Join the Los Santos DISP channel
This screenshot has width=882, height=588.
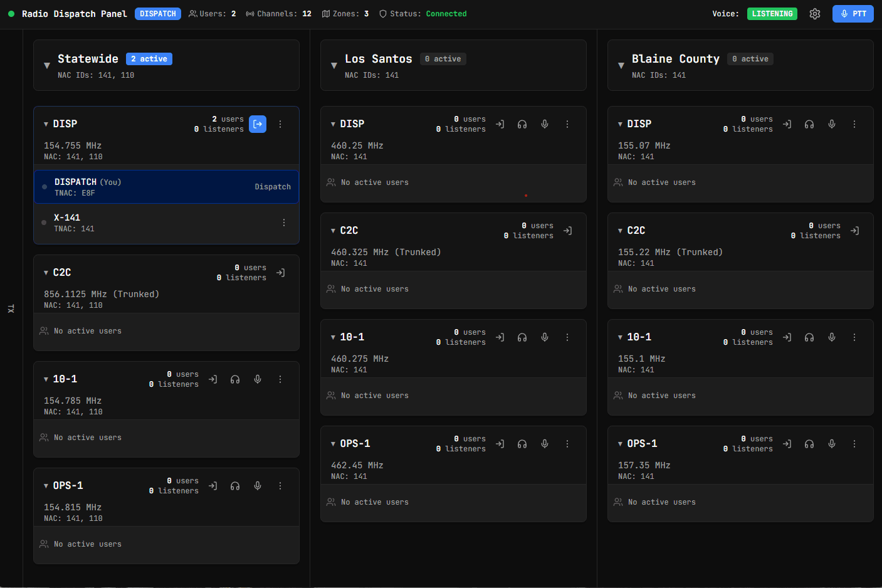tap(500, 123)
